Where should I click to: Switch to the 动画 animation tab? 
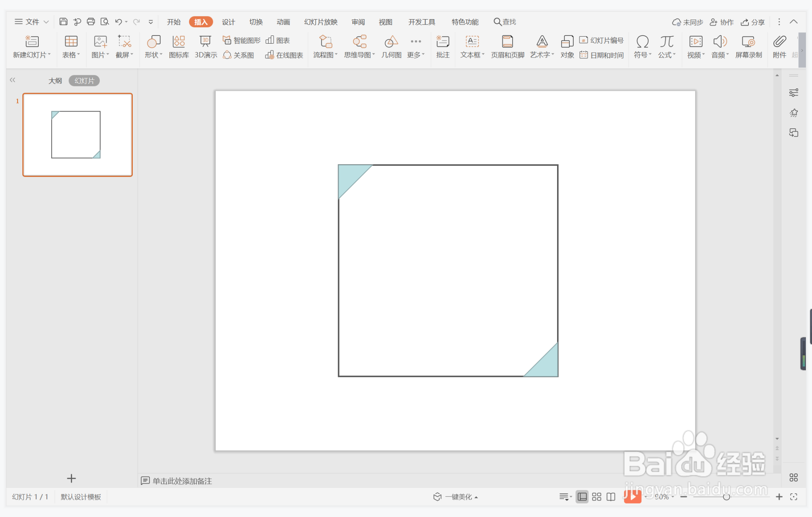tap(283, 22)
